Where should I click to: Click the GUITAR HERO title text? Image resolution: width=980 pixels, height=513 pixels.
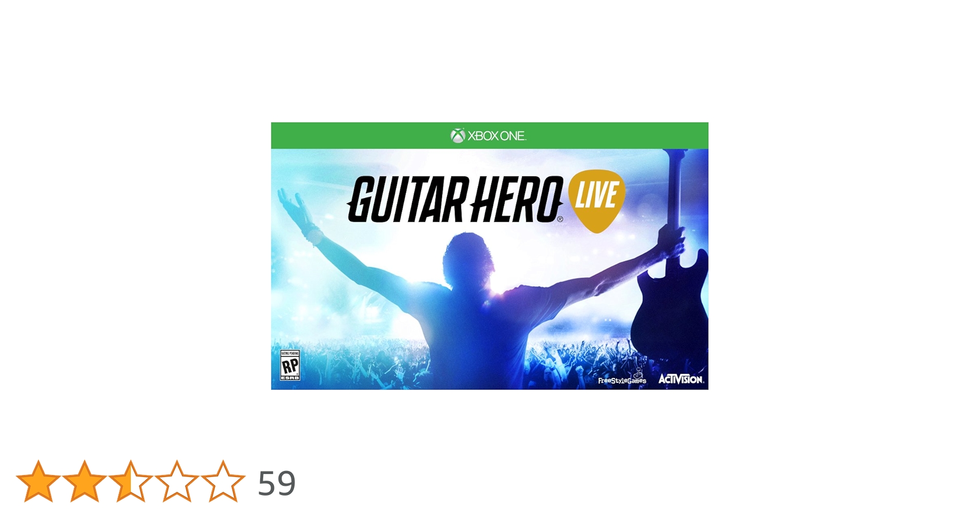pyautogui.click(x=455, y=199)
